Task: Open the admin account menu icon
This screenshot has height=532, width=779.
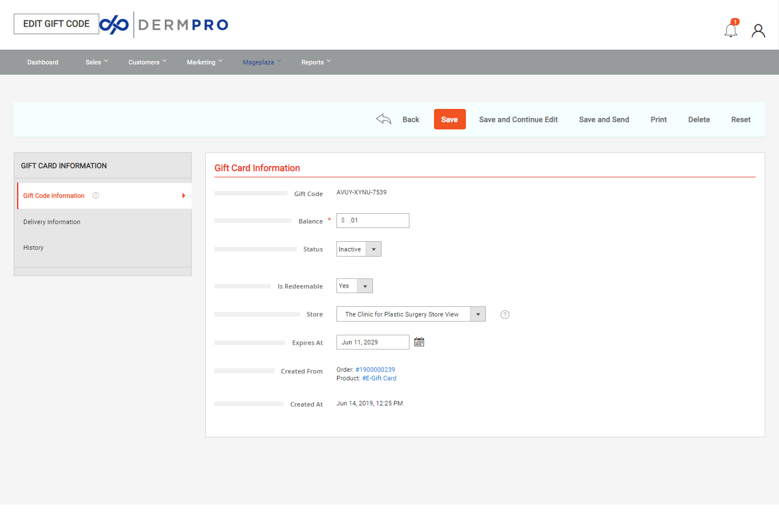Action: [x=758, y=30]
